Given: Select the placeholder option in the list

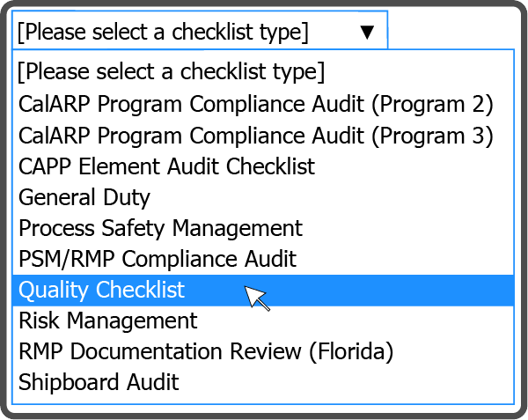Looking at the screenshot, I should 172,70.
